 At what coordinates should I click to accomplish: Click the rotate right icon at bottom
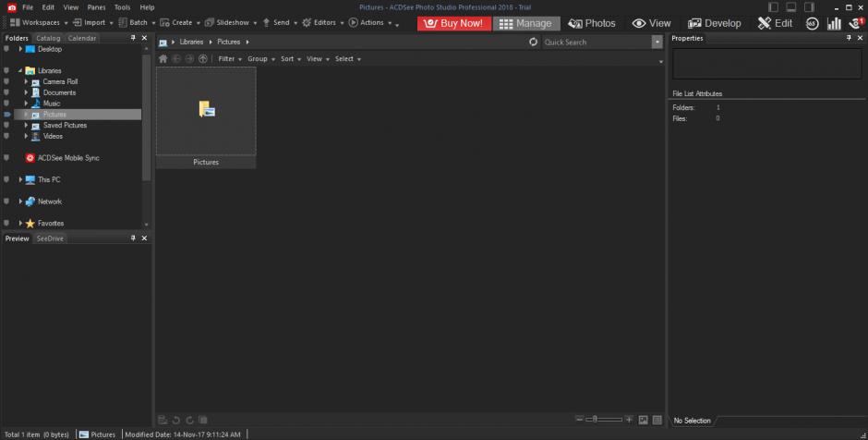click(x=189, y=420)
